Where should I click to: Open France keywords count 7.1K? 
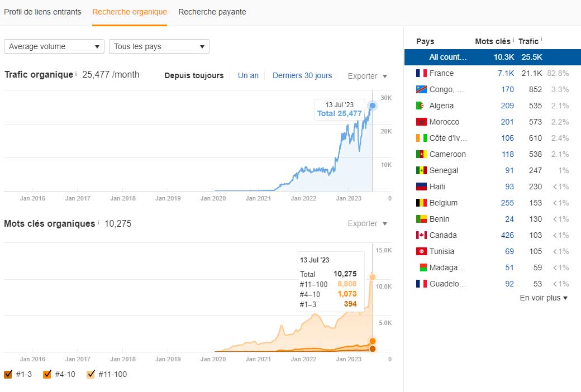(506, 73)
